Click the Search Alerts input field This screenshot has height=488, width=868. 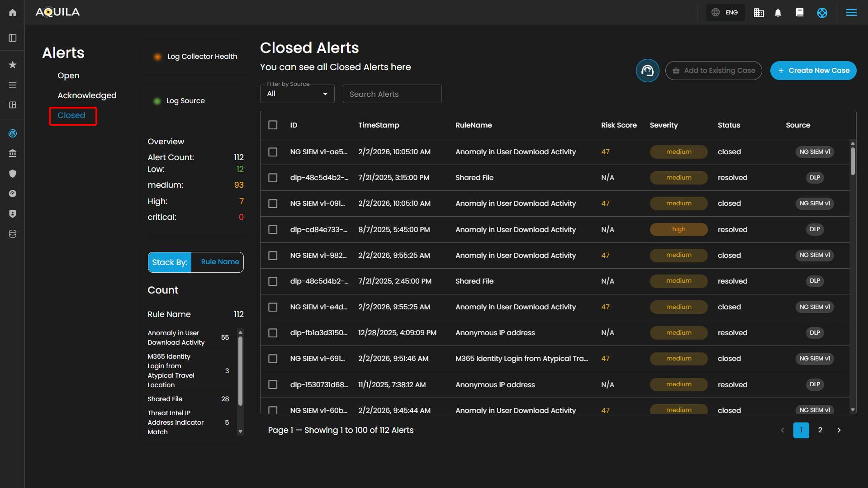(x=392, y=94)
